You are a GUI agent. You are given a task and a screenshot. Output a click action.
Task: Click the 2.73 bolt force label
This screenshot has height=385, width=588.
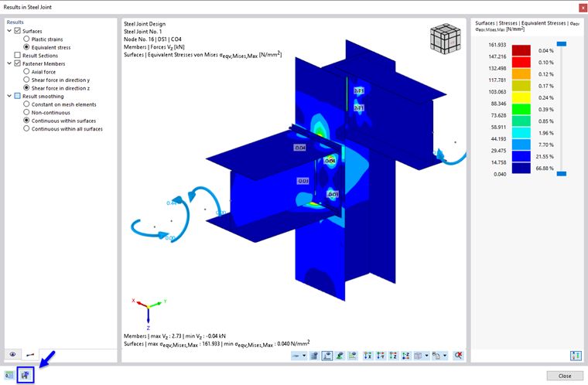click(359, 90)
